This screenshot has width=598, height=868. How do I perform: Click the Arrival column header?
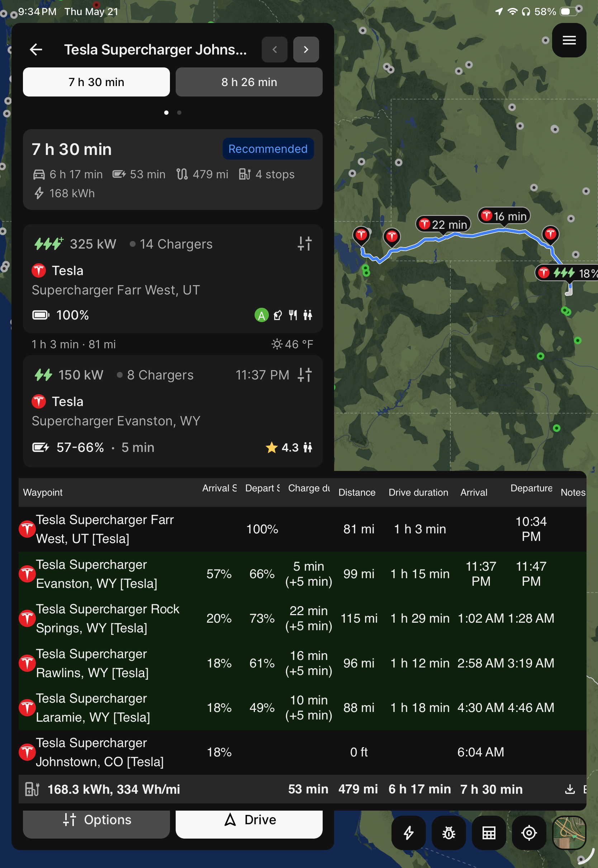coord(474,492)
